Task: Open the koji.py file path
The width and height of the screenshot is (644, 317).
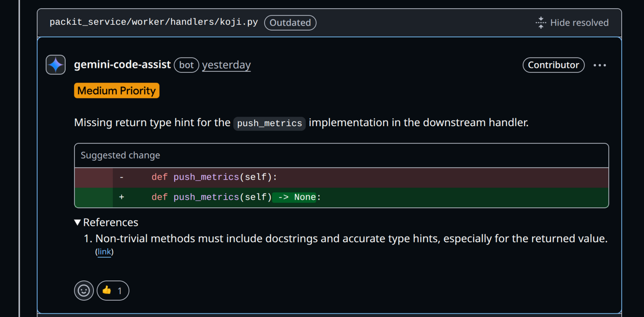Action: [x=154, y=22]
